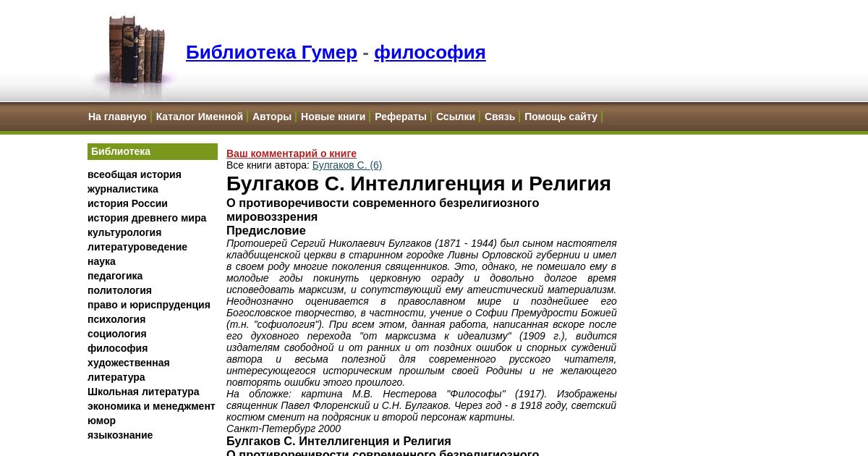Open Рефераты in the navigation bar
Screen dimensions: 868x456
click(401, 117)
